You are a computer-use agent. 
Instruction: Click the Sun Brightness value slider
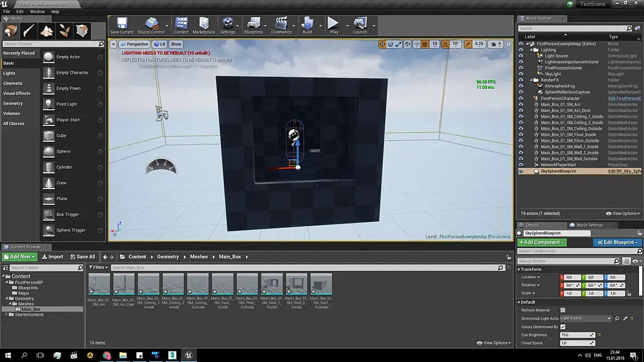point(577,335)
